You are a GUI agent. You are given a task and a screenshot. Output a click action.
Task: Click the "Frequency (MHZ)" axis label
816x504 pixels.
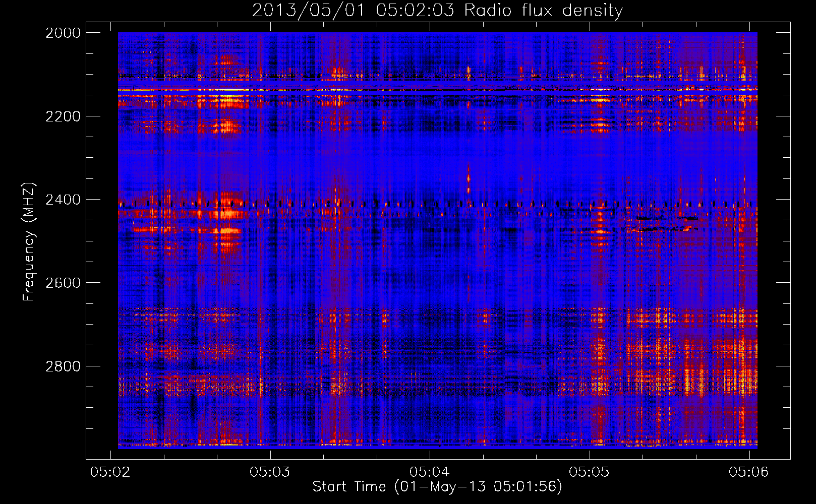pos(29,242)
